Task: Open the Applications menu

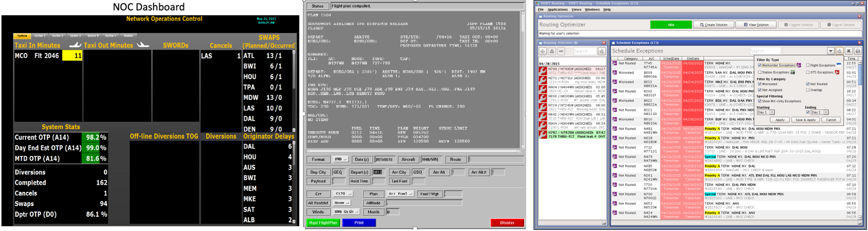Action: (557, 9)
